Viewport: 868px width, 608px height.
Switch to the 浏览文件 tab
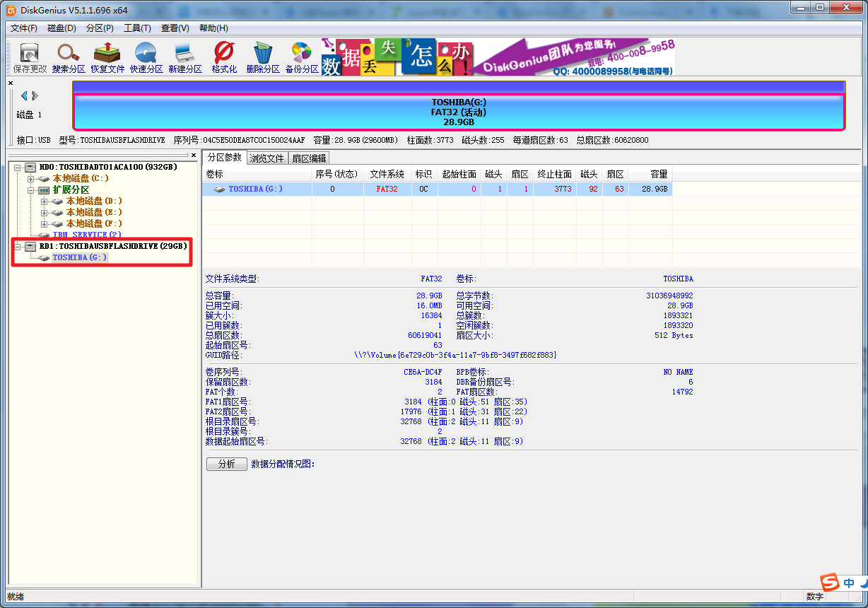[x=267, y=158]
